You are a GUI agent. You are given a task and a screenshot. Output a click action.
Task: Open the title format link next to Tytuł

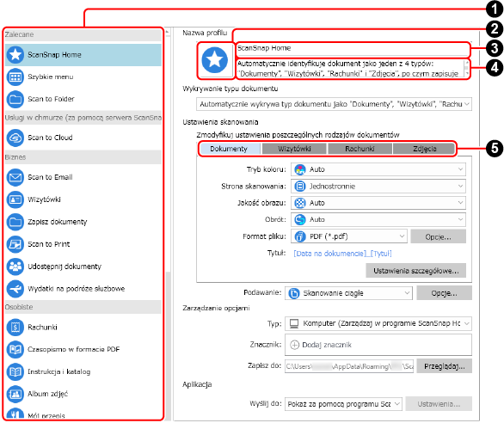(x=342, y=254)
